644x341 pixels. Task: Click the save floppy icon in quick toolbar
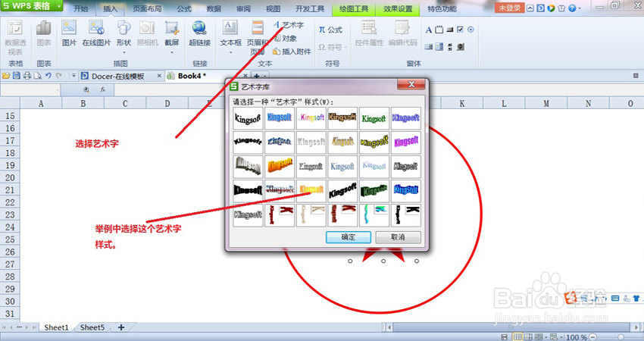pos(17,76)
